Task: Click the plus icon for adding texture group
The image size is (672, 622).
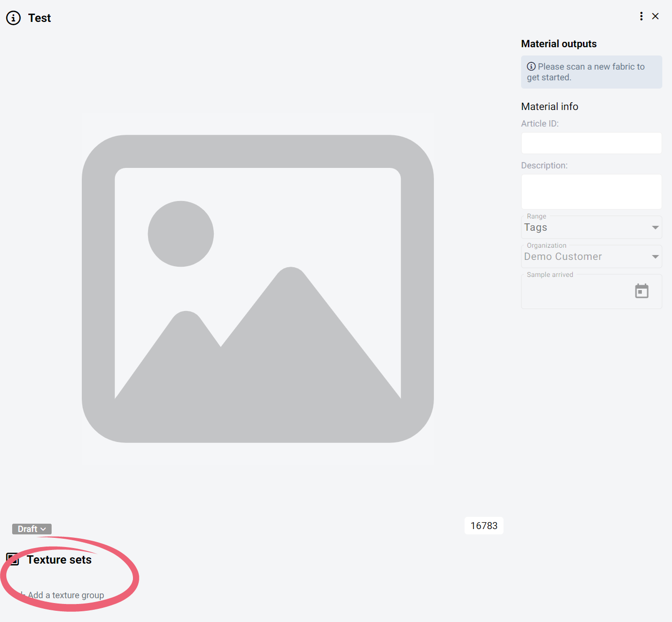Action: [21, 595]
